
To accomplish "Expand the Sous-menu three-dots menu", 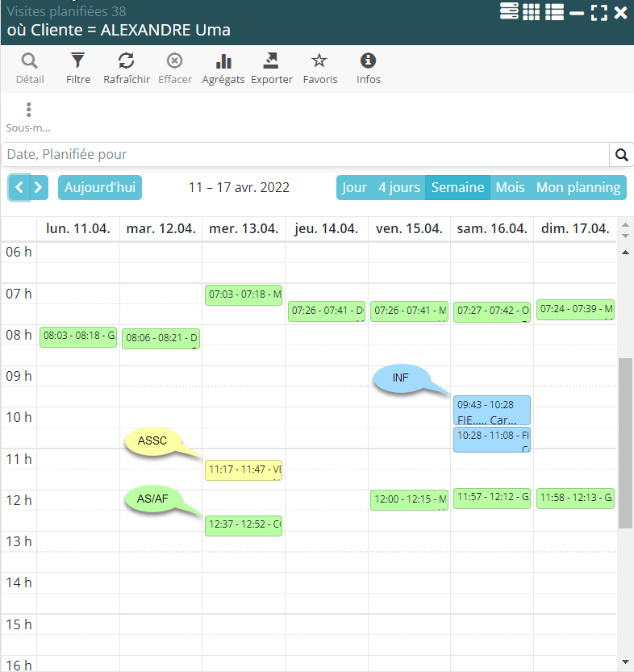I will 28,116.
